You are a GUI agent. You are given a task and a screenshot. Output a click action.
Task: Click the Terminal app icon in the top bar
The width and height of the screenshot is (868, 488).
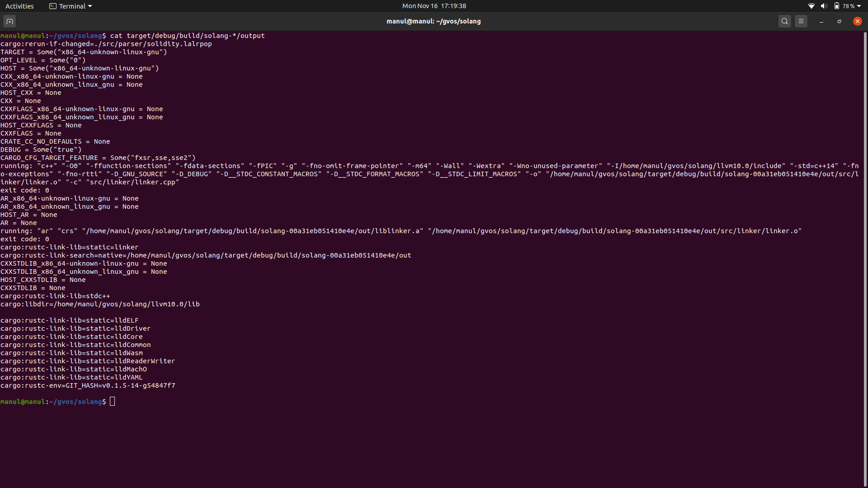tap(52, 6)
